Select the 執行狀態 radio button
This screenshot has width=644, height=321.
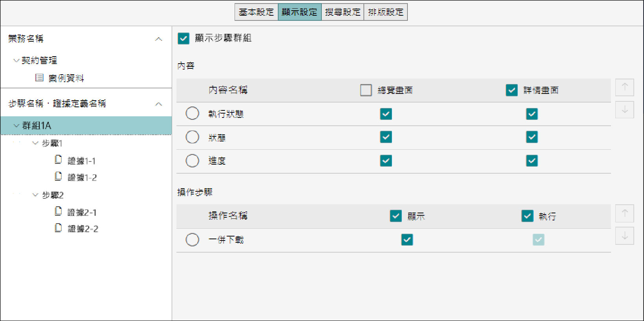(192, 114)
